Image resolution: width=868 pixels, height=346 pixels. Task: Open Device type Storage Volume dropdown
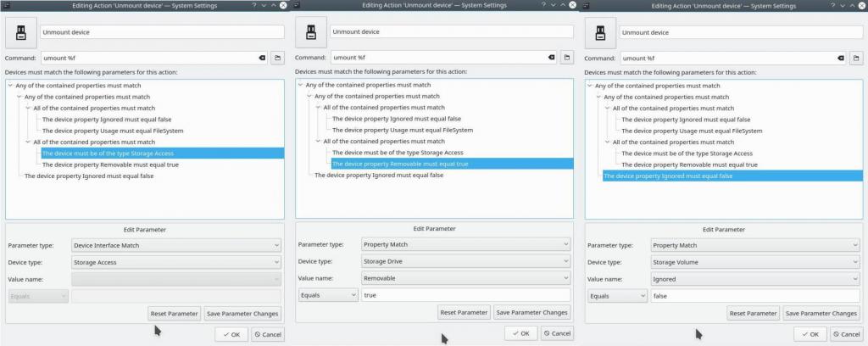(x=755, y=262)
